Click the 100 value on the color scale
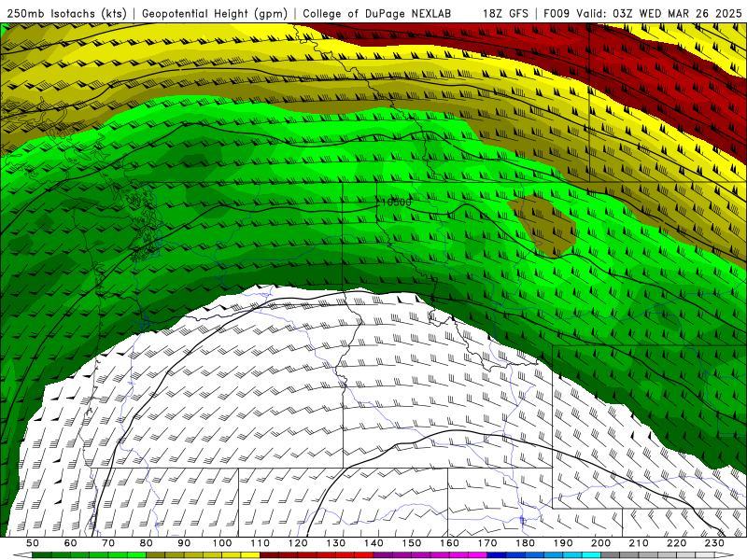The width and height of the screenshot is (747, 560). 222,543
